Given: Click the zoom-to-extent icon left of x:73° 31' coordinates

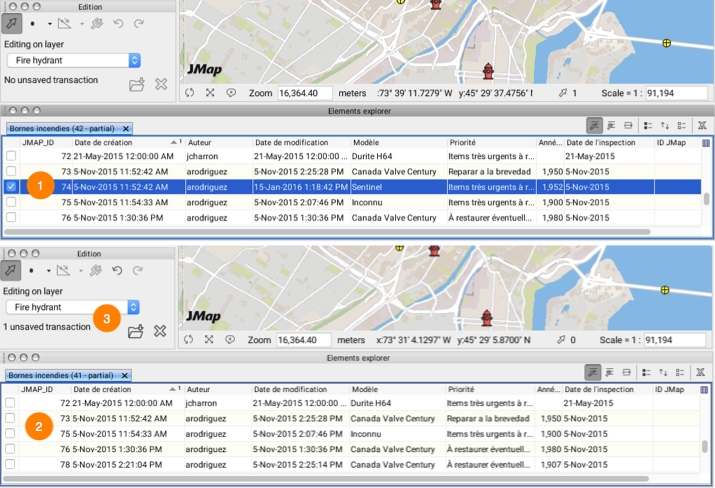Looking at the screenshot, I should tap(210, 340).
